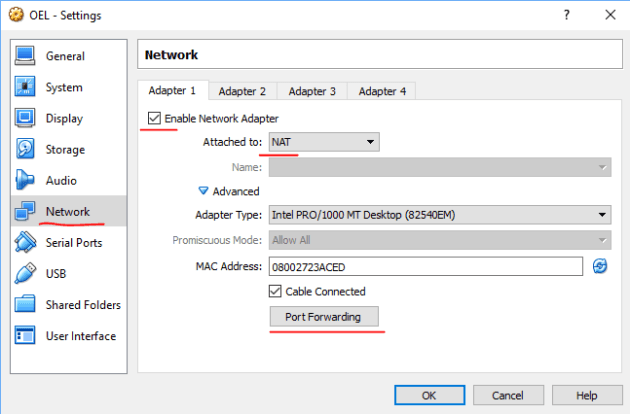Select Serial Ports in the settings list
The height and width of the screenshot is (414, 630).
point(69,242)
